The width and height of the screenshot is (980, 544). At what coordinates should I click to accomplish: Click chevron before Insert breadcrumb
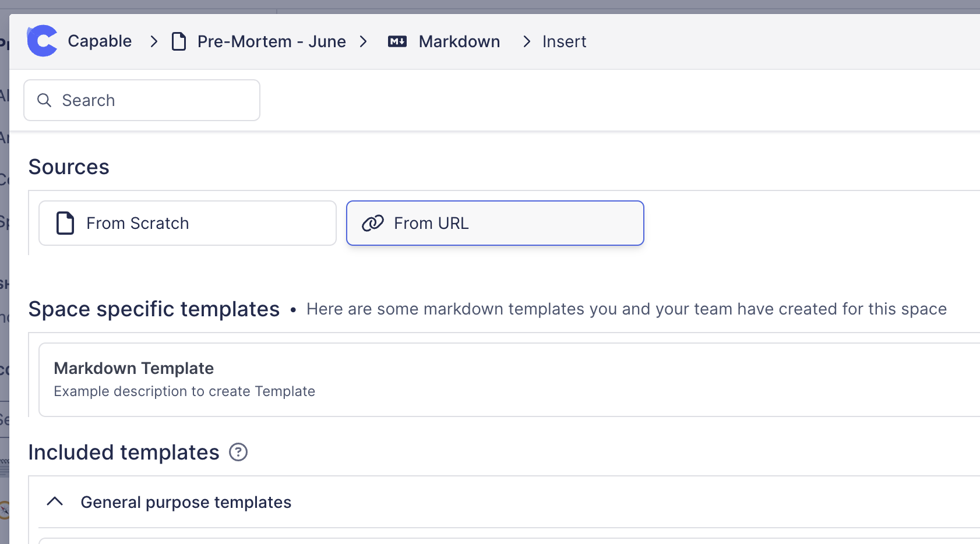click(x=527, y=41)
